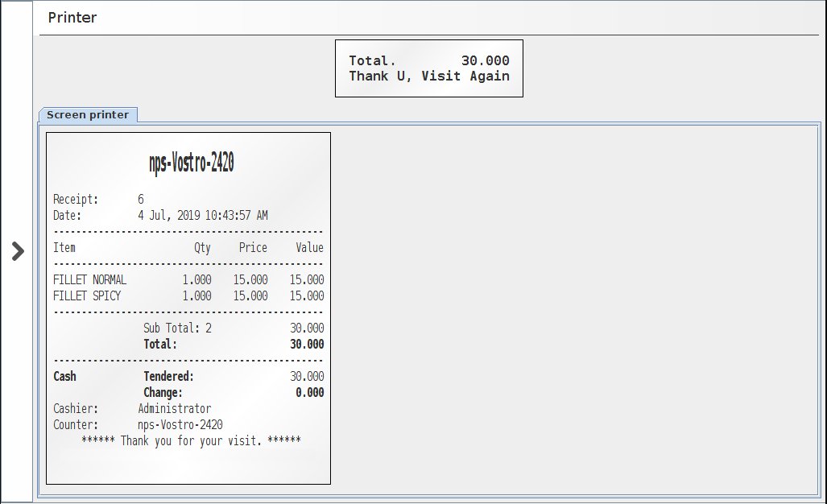Click the customer display Total line
This screenshot has height=504, width=827.
(x=428, y=60)
